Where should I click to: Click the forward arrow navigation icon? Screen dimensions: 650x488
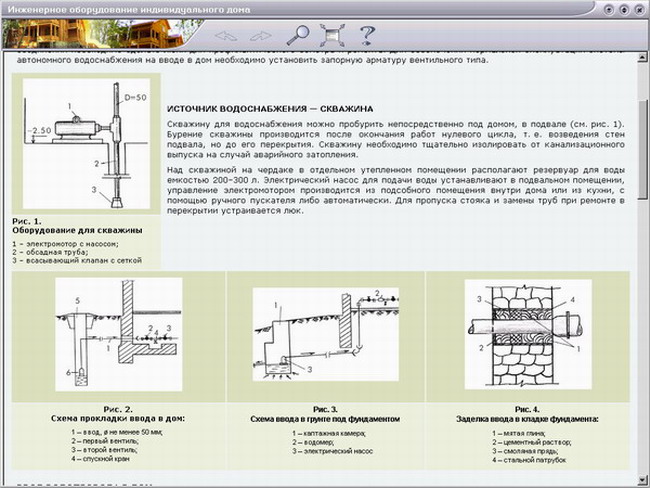[x=260, y=36]
